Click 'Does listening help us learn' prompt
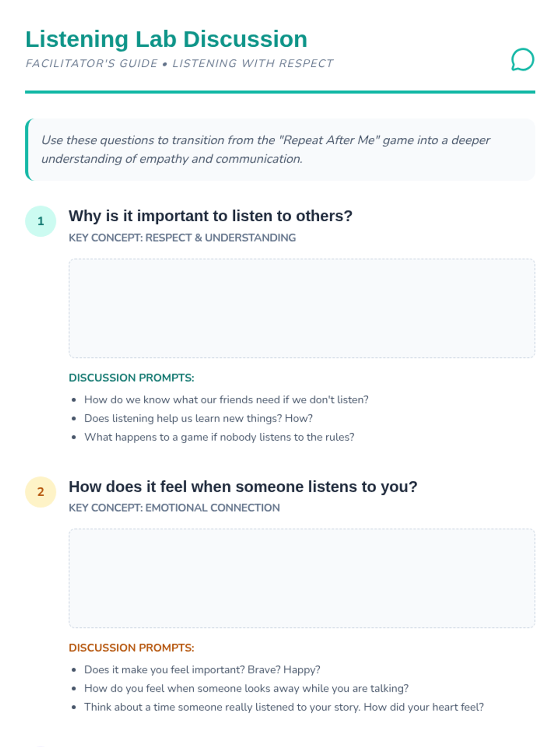This screenshot has width=560, height=747. pos(198,418)
